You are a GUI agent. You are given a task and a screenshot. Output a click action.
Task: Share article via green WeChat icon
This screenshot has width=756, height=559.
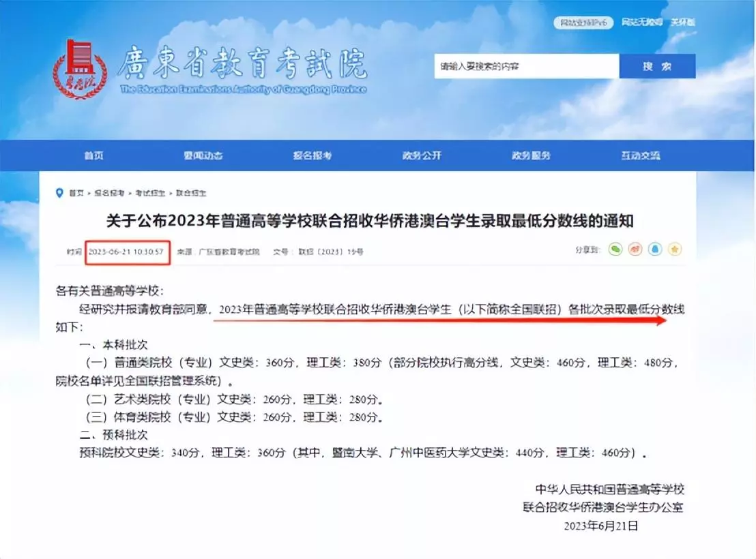click(x=615, y=249)
